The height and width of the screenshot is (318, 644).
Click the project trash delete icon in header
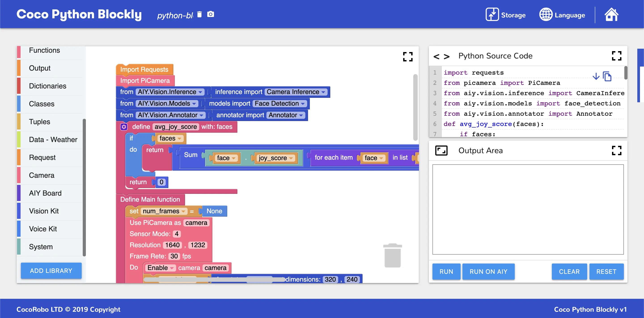point(199,14)
